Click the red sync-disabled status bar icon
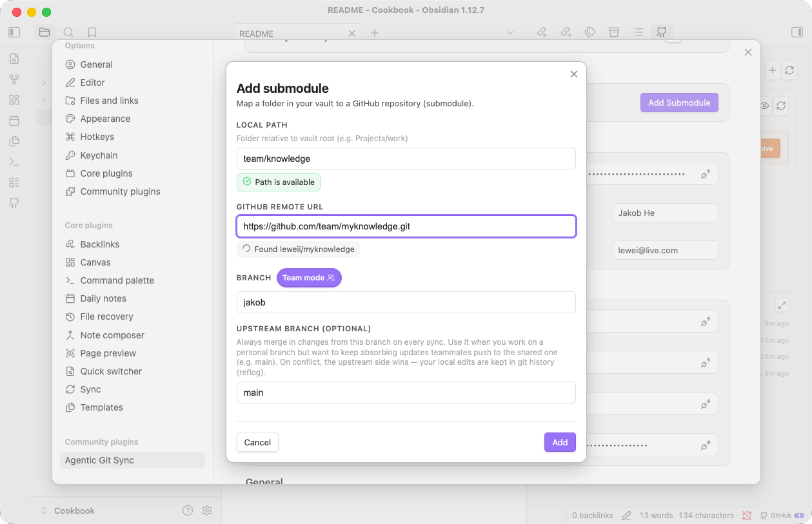This screenshot has width=812, height=524. (x=747, y=516)
